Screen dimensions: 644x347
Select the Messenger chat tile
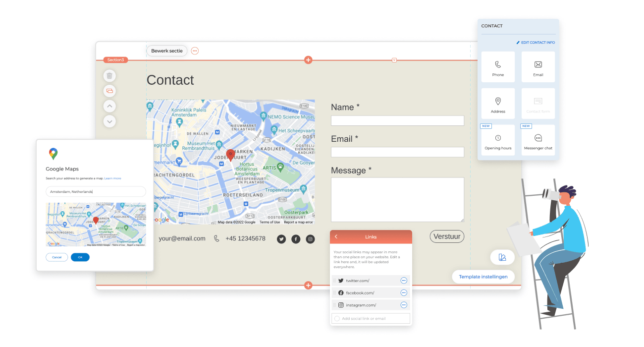coord(538,140)
